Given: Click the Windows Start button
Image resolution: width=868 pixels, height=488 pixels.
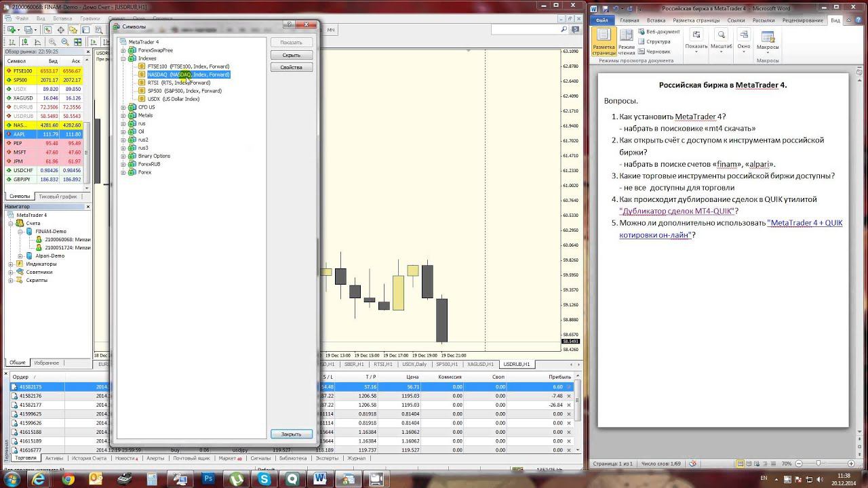Looking at the screenshot, I should click(11, 479).
